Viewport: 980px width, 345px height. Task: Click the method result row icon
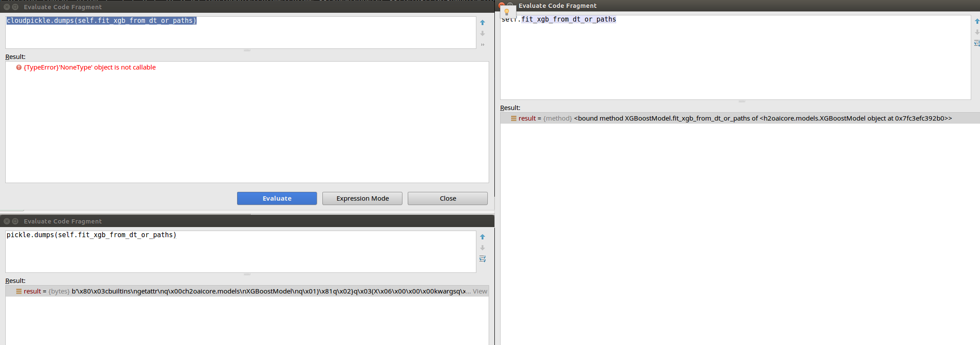click(514, 118)
